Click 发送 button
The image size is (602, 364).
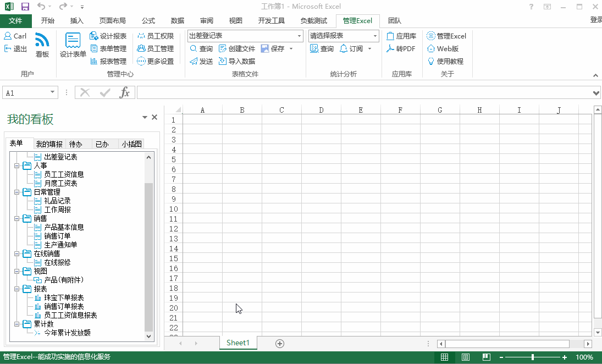point(201,62)
